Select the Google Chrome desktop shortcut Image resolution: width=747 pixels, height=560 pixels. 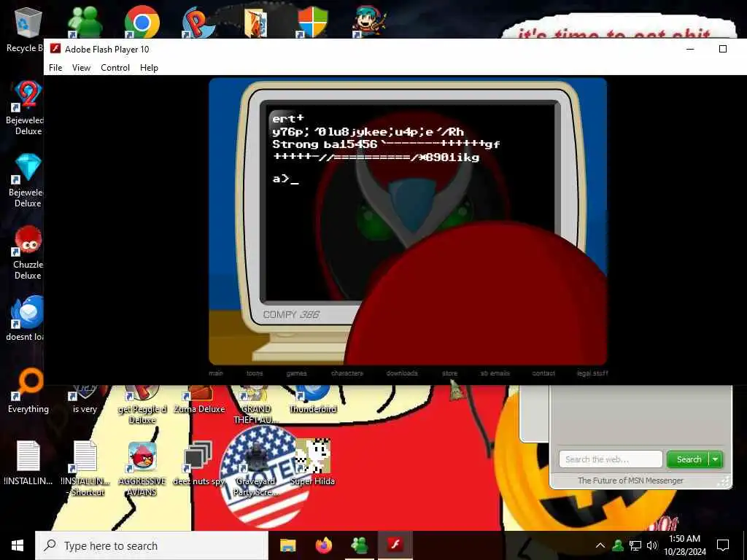click(x=142, y=22)
